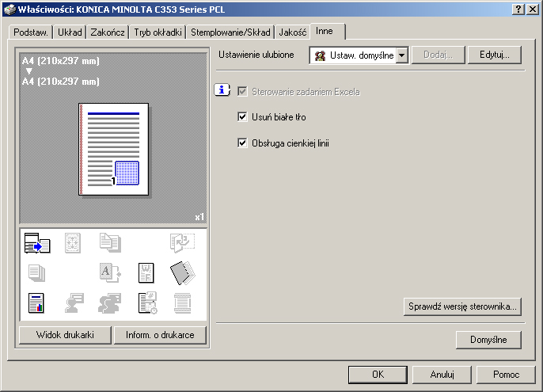Close the properties dialog with X button

pos(533,9)
